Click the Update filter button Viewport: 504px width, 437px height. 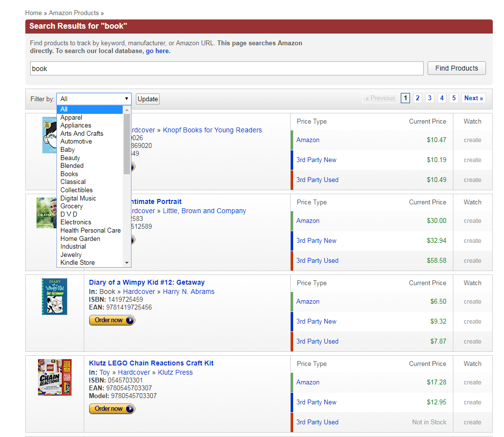click(148, 99)
